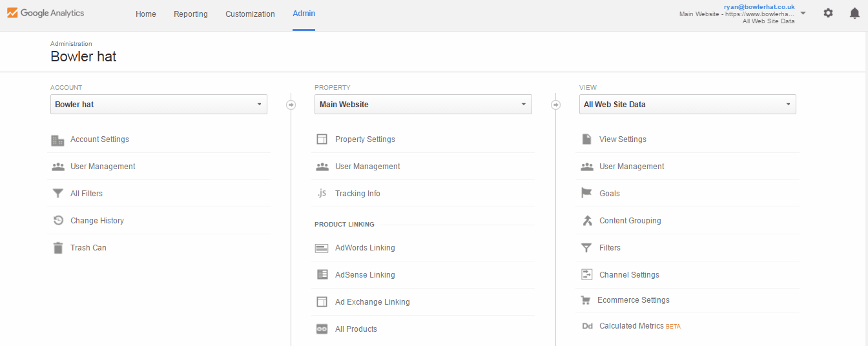Click the Property User Management people icon

click(322, 167)
